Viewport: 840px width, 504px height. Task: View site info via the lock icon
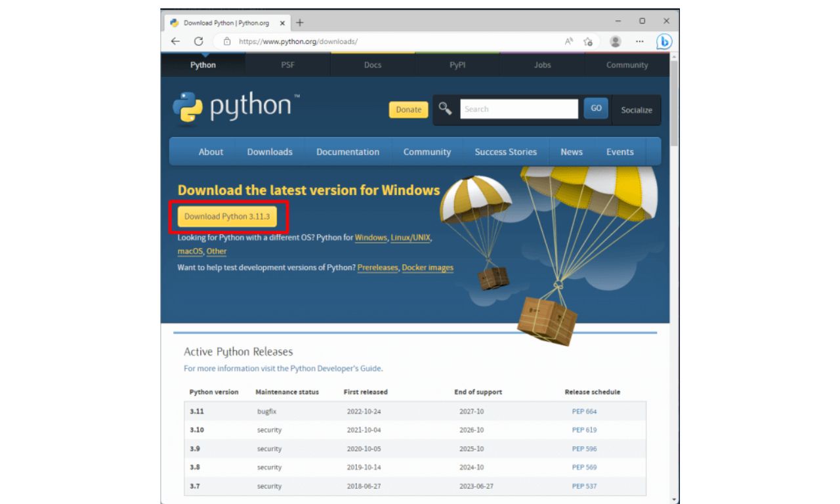pos(228,41)
